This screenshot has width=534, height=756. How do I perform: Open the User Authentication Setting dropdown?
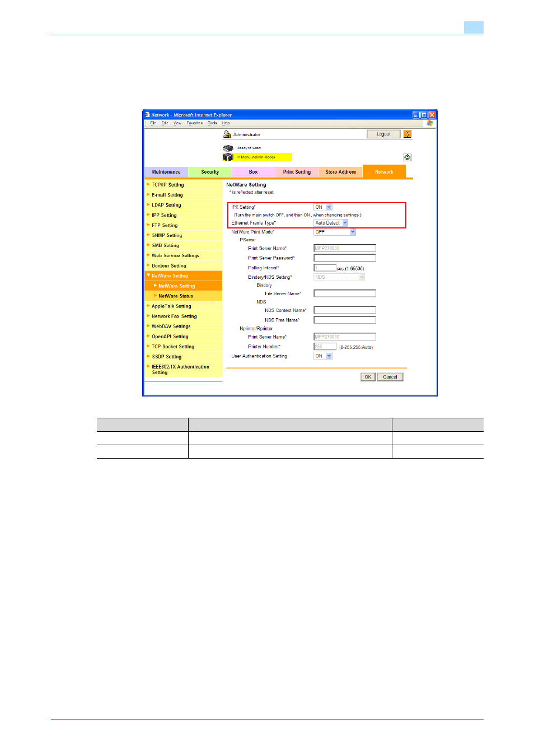point(323,356)
